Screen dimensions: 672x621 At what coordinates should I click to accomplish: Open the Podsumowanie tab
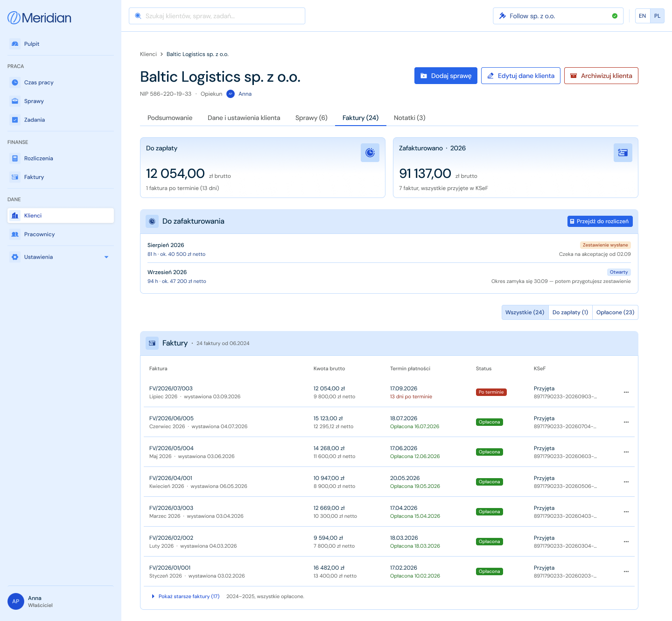(170, 118)
